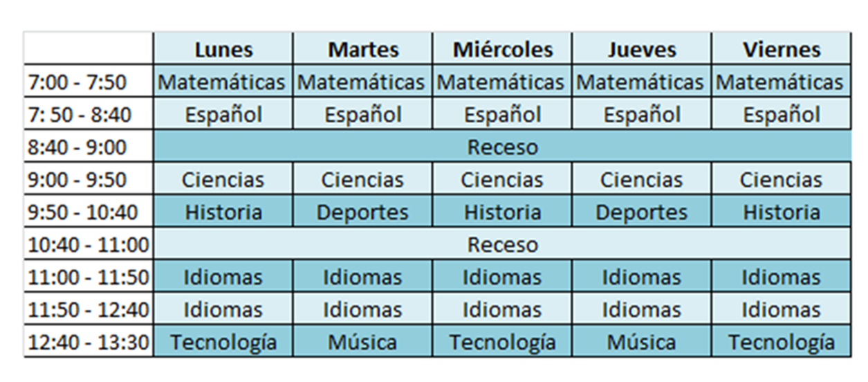Select Friday's Tecnología cell
Viewport: 868px width, 382px height.
(781, 342)
